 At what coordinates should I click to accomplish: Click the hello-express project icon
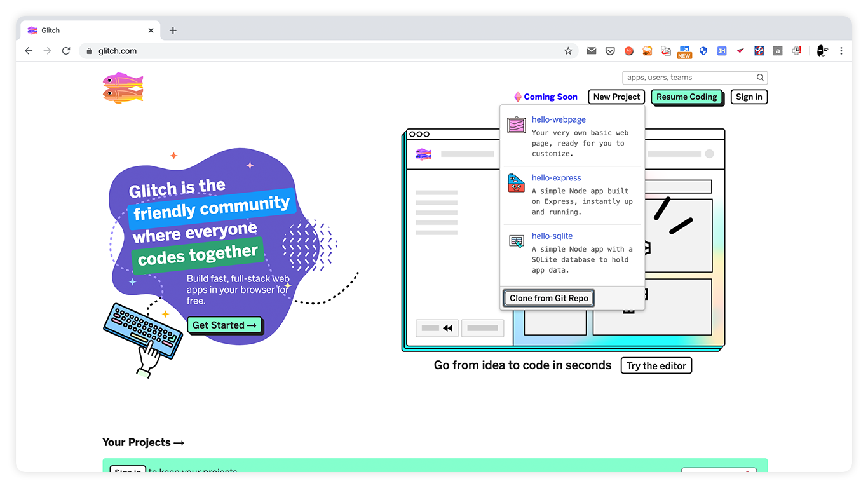[517, 183]
